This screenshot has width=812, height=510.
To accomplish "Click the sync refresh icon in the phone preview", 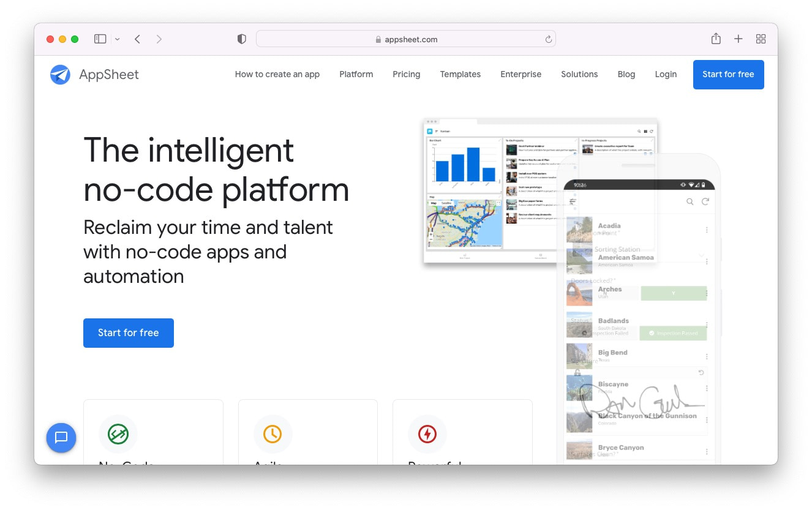I will click(705, 201).
